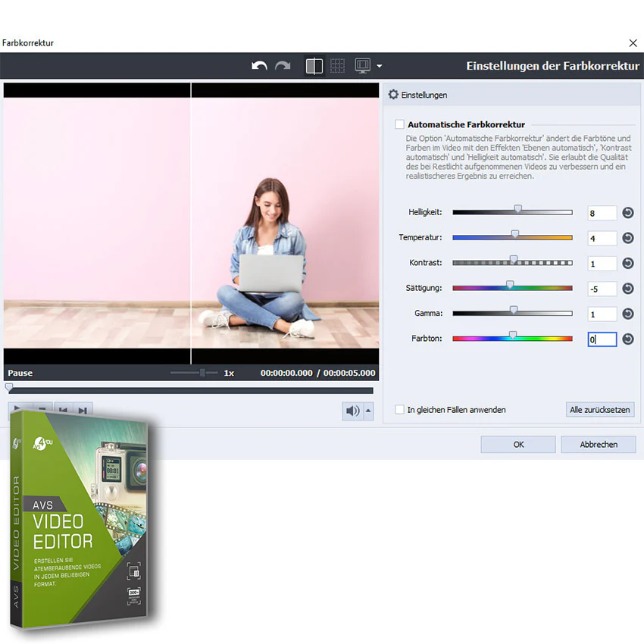The image size is (644, 644).
Task: Select the grid preview layout icon
Action: [x=338, y=66]
